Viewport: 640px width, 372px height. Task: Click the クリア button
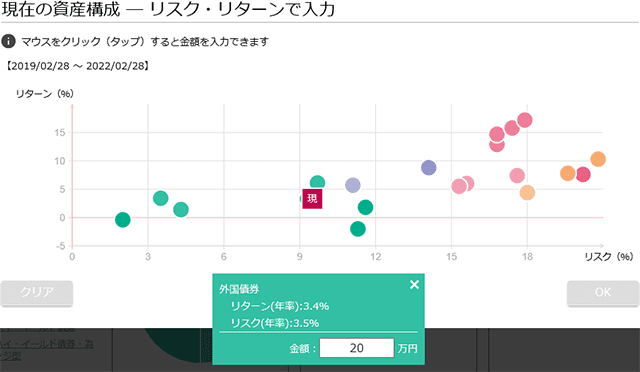37,293
